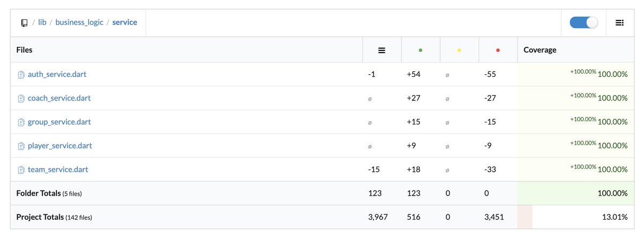Select the +27 value for coach_service.dart
Screen dimensions: 644x238
click(414, 98)
